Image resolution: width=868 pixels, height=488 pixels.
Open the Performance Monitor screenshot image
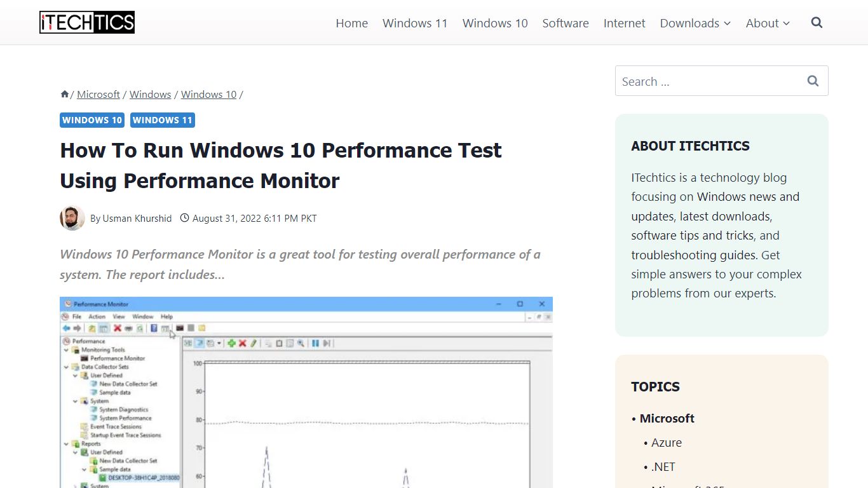tap(306, 392)
